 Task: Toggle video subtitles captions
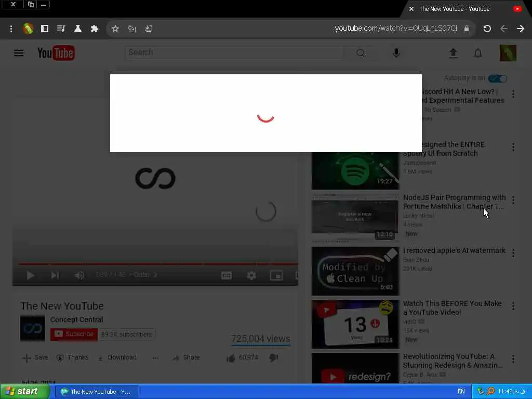pyautogui.click(x=227, y=275)
